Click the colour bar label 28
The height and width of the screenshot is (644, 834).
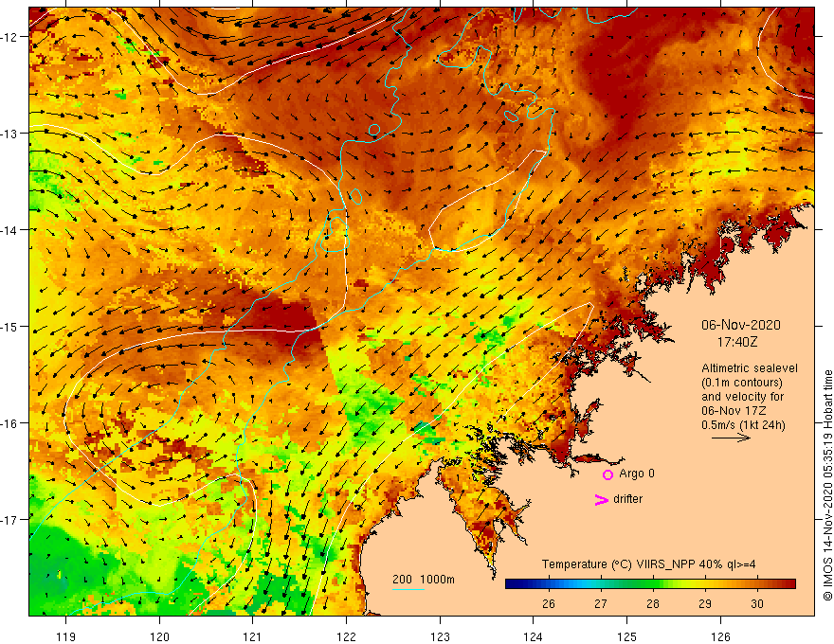[x=653, y=603]
